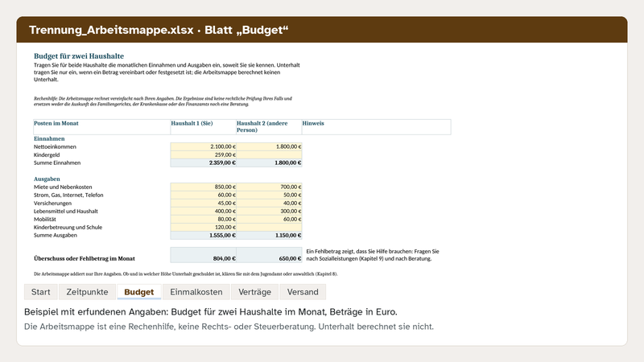Click Summe Einnahmen value 2.359,00 €
The width and height of the screenshot is (644, 362).
click(204, 162)
